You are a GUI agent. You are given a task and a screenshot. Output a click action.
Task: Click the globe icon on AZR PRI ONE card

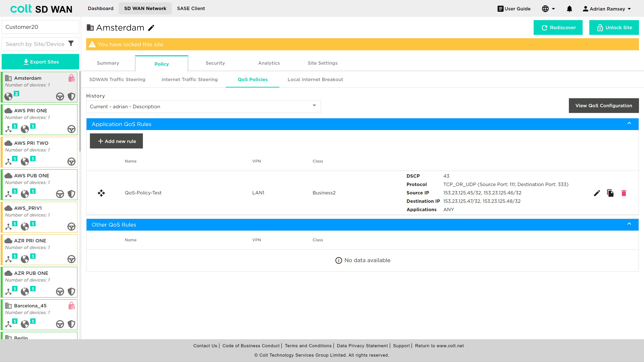pos(25,259)
